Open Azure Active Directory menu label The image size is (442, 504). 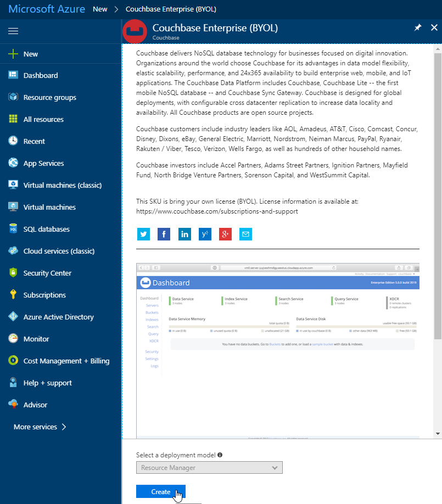click(x=59, y=317)
